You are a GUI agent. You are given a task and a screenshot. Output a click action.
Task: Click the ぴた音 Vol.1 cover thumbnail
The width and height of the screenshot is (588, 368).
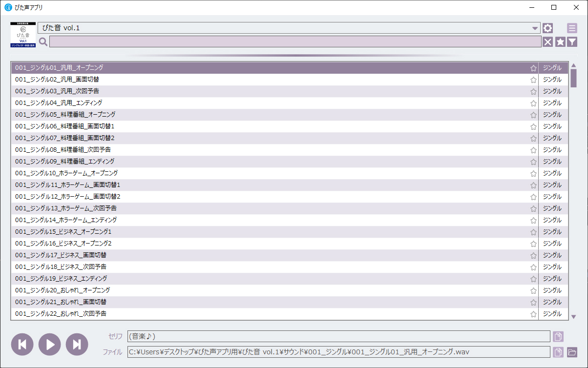[23, 35]
